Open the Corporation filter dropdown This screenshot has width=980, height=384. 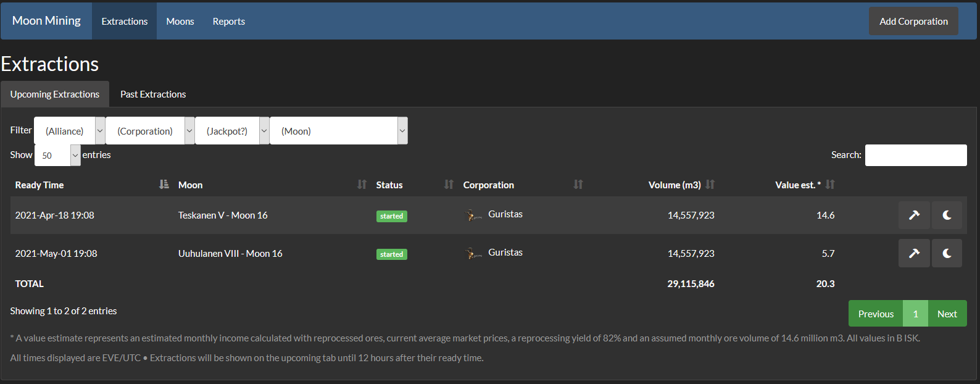click(x=150, y=131)
